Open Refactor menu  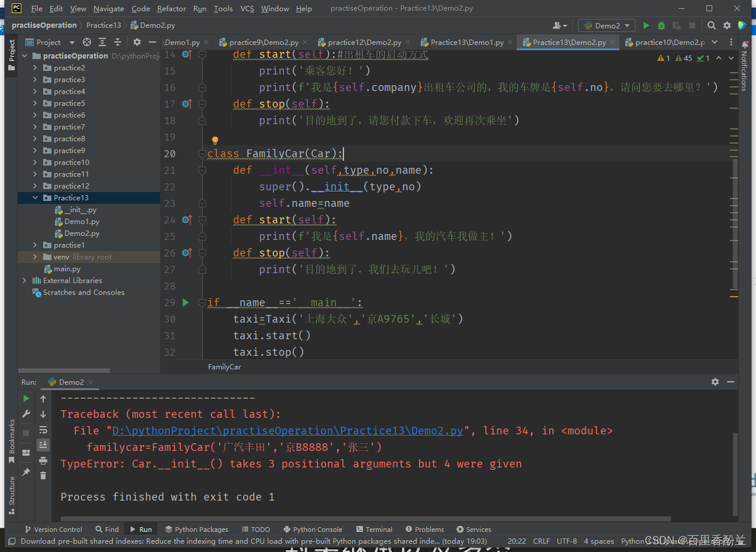[x=171, y=8]
